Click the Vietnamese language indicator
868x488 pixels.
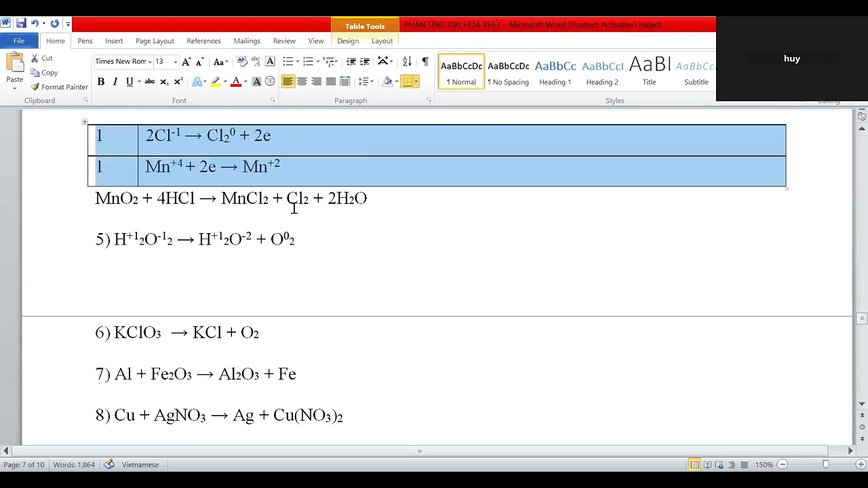(x=140, y=465)
